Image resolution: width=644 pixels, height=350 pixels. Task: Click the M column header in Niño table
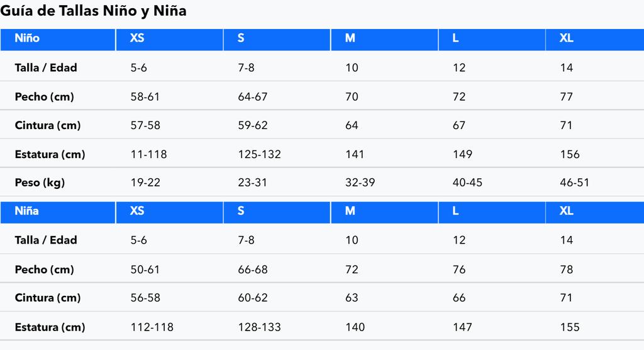click(384, 40)
